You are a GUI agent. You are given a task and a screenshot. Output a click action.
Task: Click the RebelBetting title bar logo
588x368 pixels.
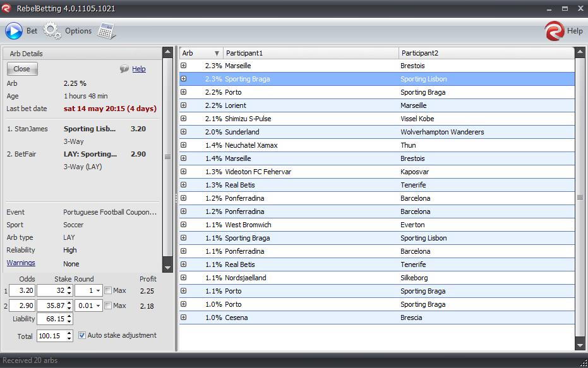click(6, 8)
